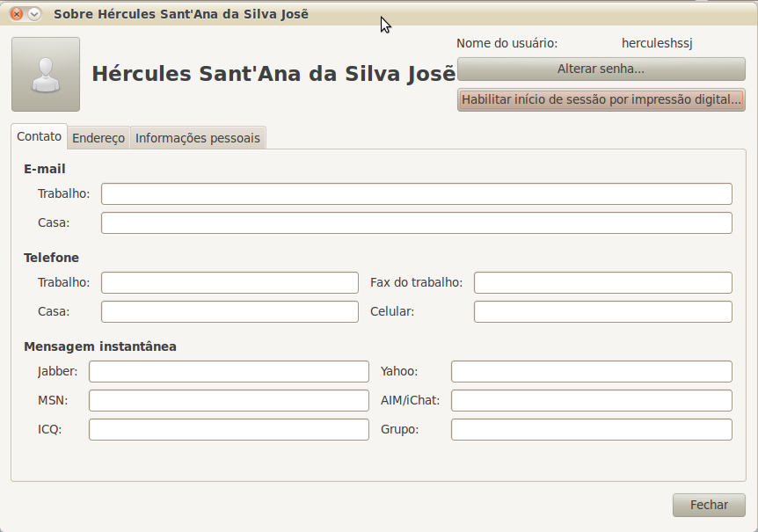Select the Celular phone field
758x532 pixels.
coord(603,311)
